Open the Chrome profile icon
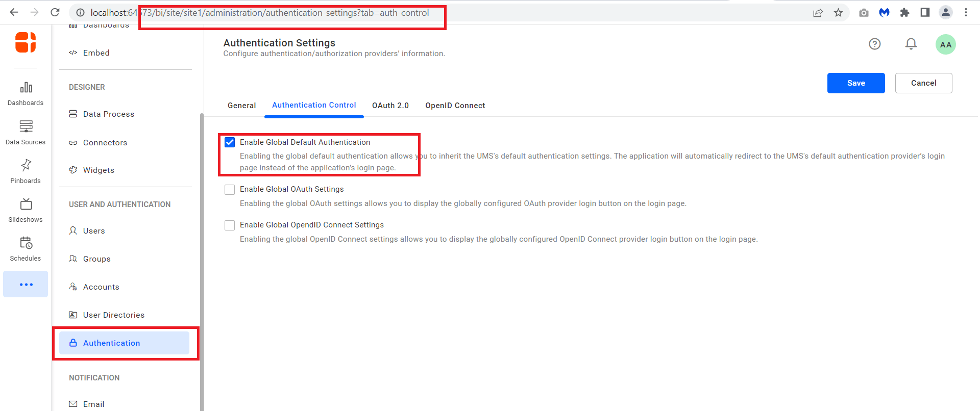980x411 pixels. 946,13
